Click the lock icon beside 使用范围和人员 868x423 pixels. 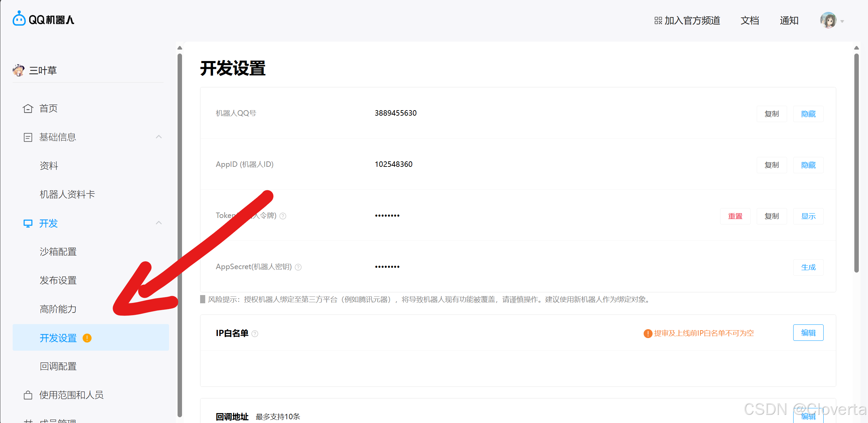coord(28,395)
